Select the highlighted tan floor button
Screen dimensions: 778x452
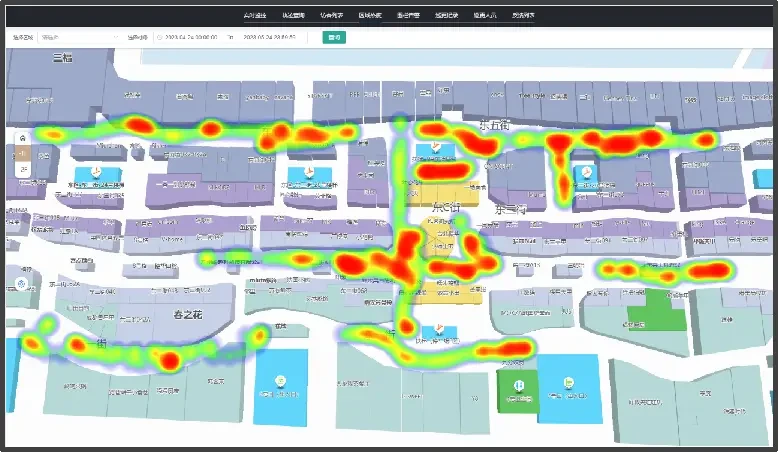tap(23, 154)
